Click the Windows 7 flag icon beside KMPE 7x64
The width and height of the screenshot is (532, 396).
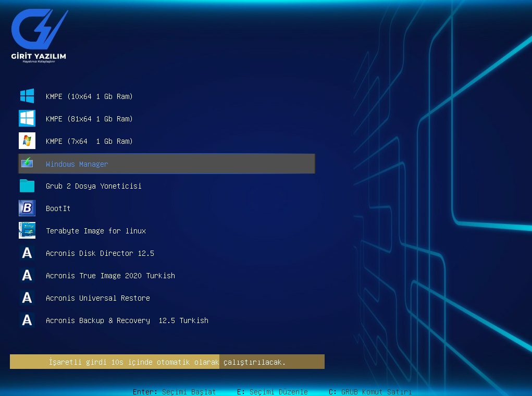tap(27, 141)
